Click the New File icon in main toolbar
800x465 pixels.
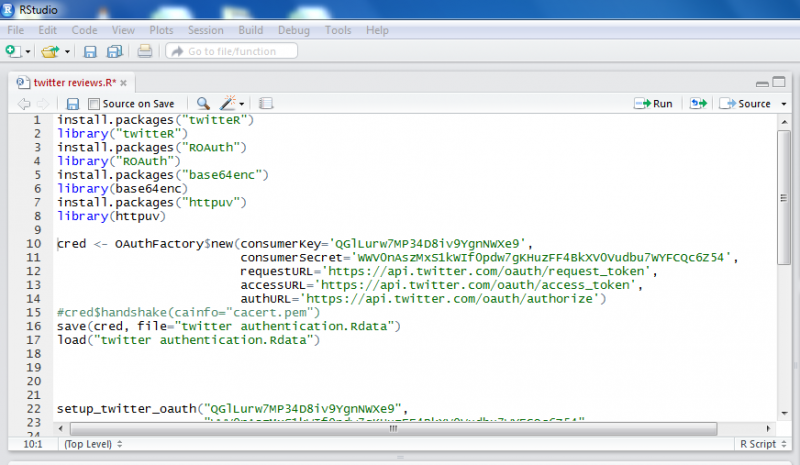(14, 51)
